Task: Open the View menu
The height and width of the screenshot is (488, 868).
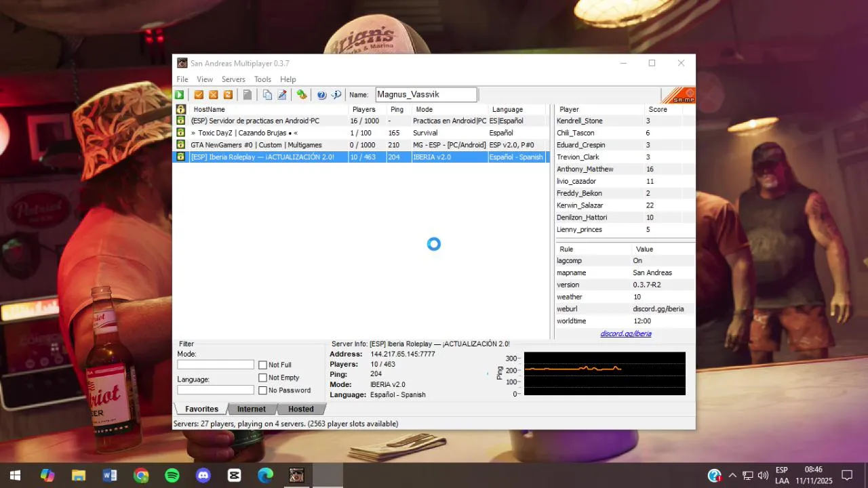Action: pyautogui.click(x=205, y=79)
